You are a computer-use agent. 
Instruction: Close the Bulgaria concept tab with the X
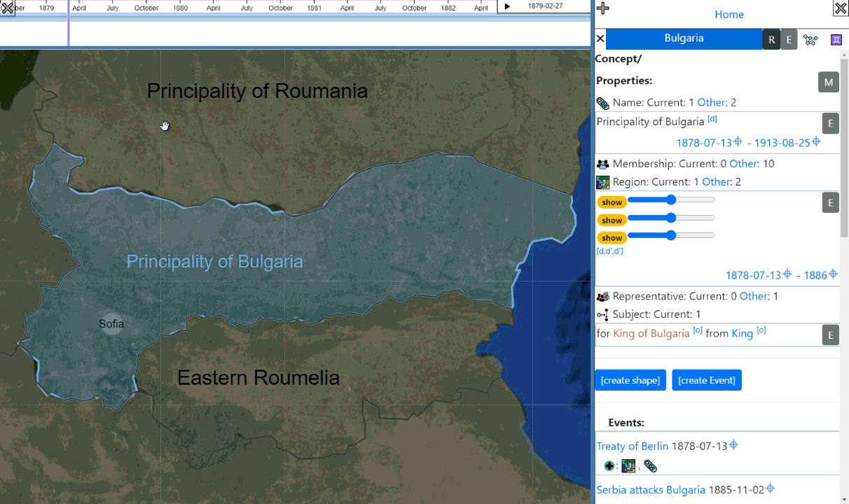point(600,38)
